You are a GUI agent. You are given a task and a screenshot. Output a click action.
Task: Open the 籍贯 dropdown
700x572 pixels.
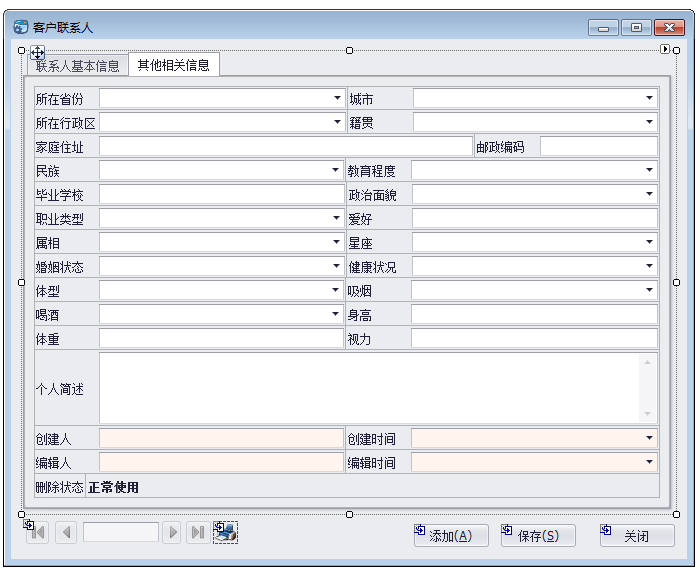[649, 122]
